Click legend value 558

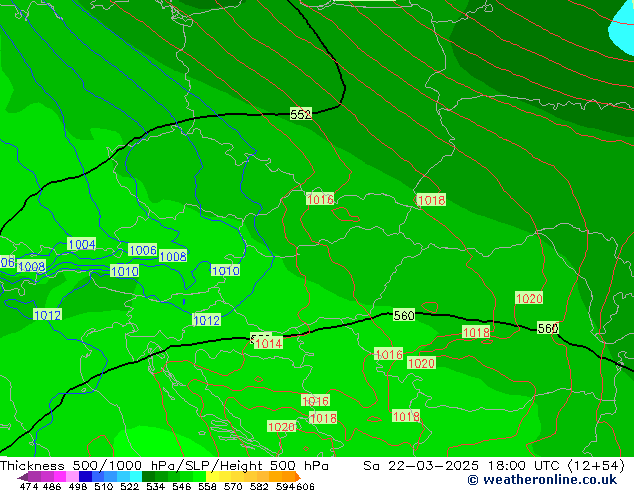[x=207, y=486]
